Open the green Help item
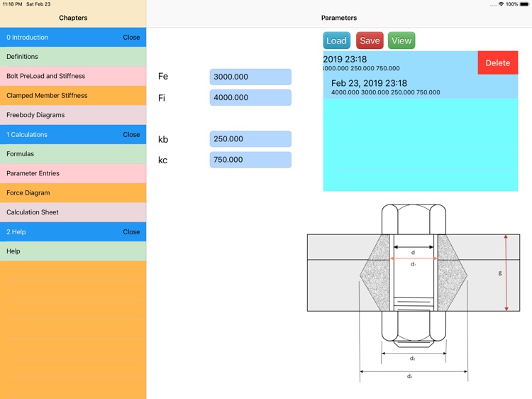Screen dimensions: 532x399 [73, 251]
